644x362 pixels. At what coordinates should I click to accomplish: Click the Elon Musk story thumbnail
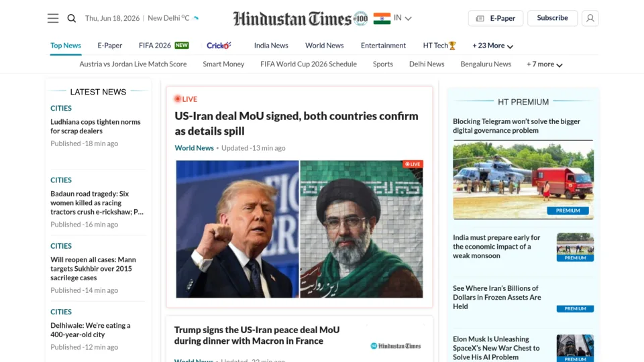pos(575,348)
